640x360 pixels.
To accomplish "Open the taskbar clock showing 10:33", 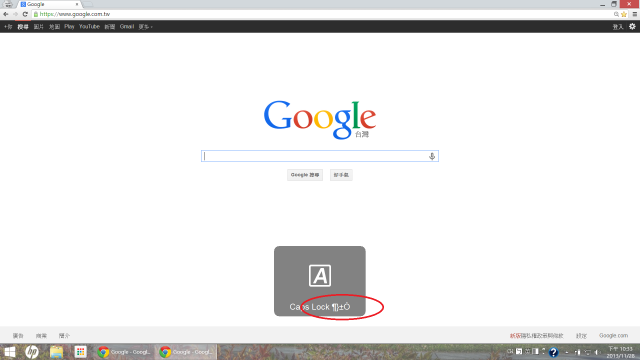I will click(620, 352).
